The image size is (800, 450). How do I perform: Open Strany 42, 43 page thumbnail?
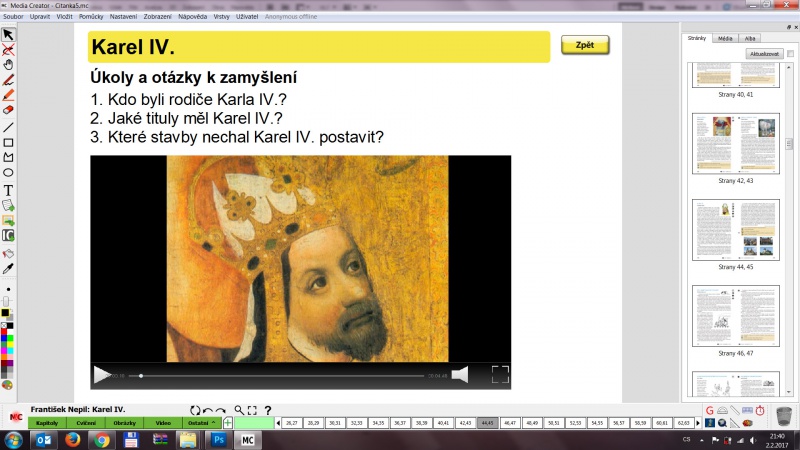[x=736, y=144]
